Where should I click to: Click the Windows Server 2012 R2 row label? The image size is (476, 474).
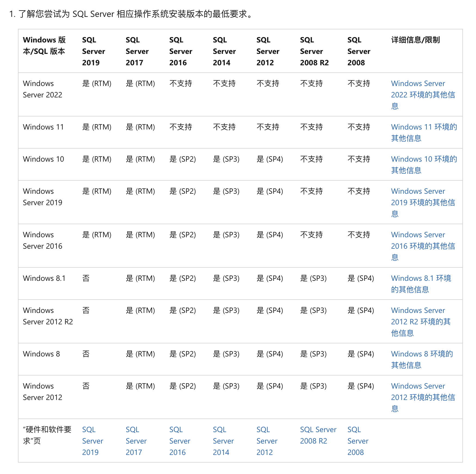pyautogui.click(x=48, y=316)
